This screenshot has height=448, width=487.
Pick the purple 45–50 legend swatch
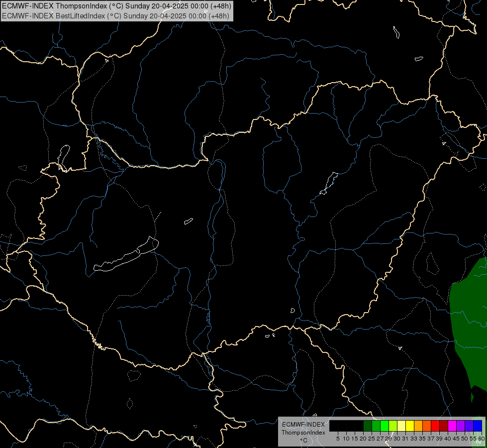point(461,426)
